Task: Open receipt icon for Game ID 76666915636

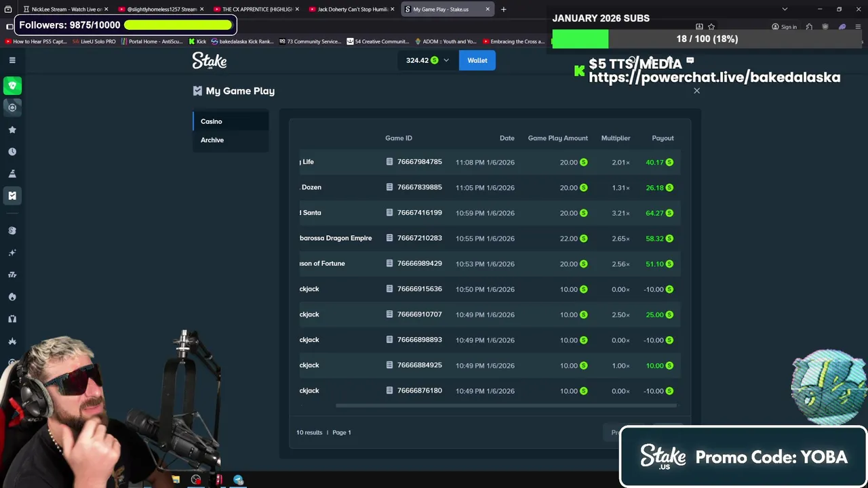Action: 389,289
